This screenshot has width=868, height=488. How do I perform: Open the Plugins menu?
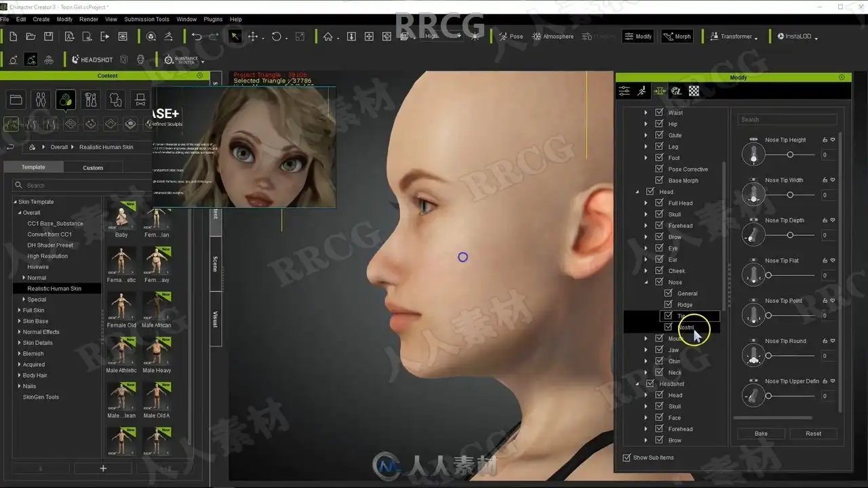coord(213,19)
